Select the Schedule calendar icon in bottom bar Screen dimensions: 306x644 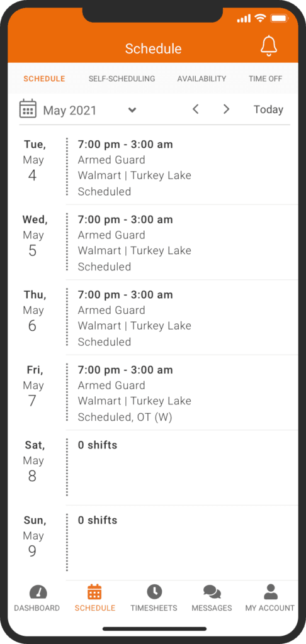tap(94, 592)
